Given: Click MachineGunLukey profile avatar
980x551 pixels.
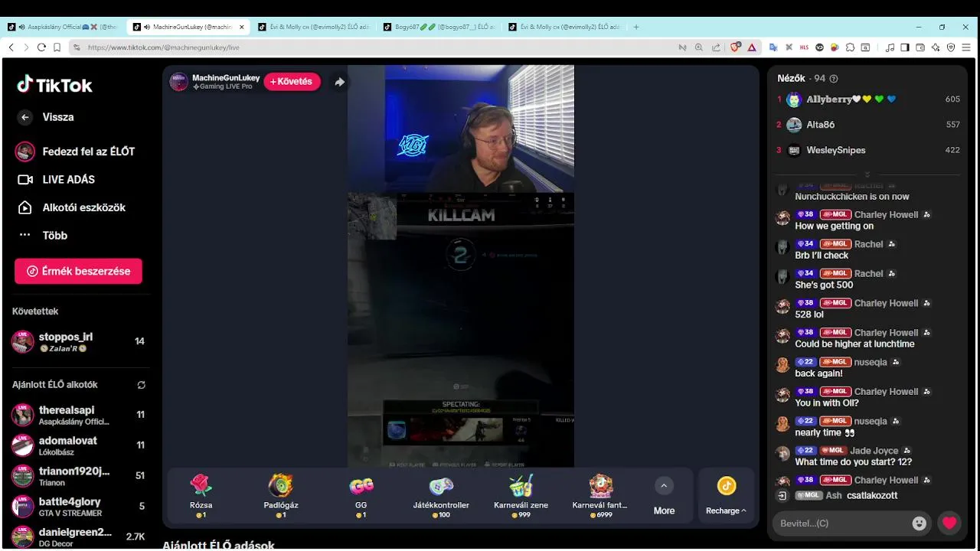Looking at the screenshot, I should 178,82.
